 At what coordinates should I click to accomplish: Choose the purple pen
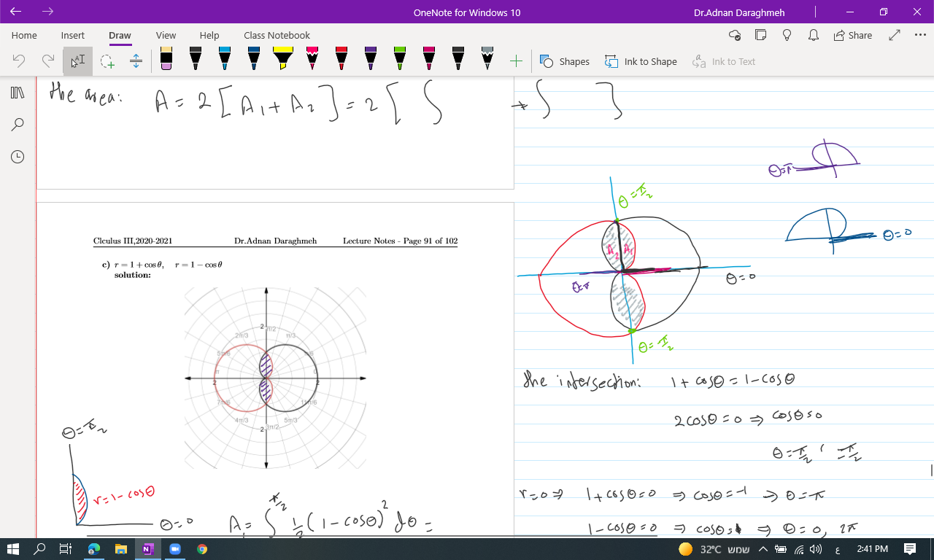[371, 59]
